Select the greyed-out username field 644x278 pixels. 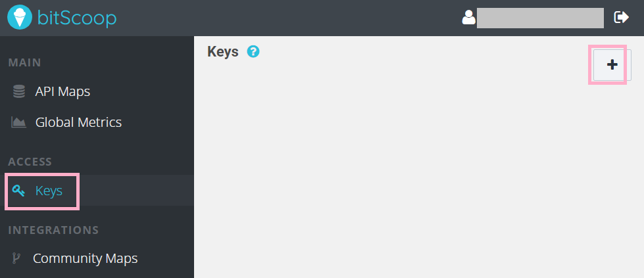(540, 18)
